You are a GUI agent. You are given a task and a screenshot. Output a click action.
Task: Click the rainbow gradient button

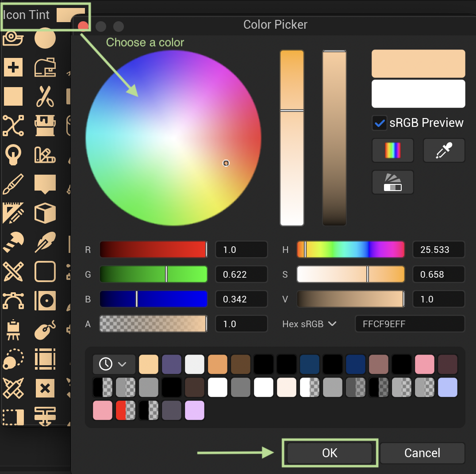pos(392,150)
